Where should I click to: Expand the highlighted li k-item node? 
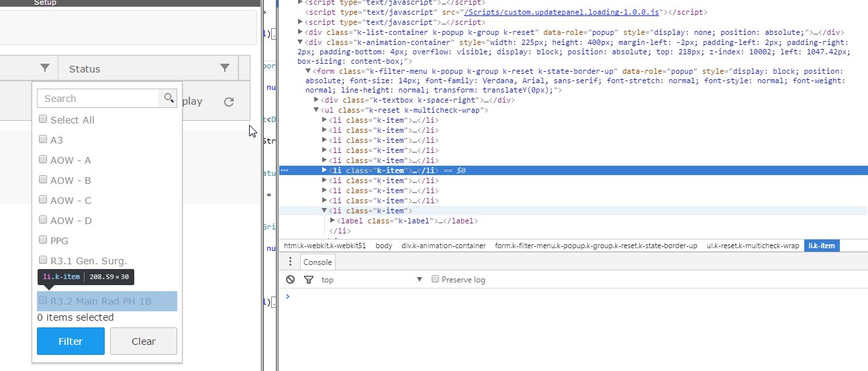(x=325, y=170)
